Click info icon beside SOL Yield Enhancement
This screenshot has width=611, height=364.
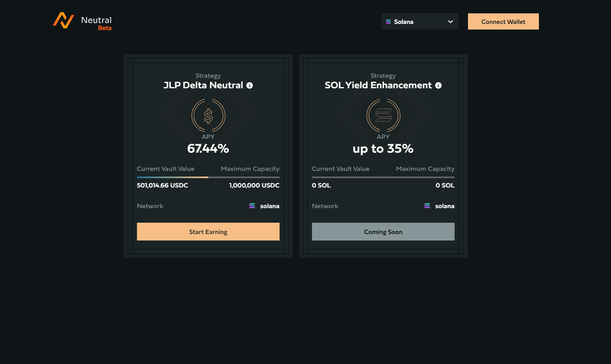pos(438,85)
